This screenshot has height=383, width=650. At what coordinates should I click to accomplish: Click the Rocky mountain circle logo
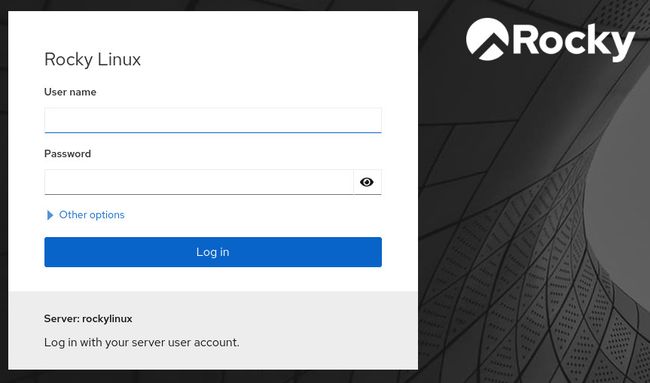[x=487, y=39]
